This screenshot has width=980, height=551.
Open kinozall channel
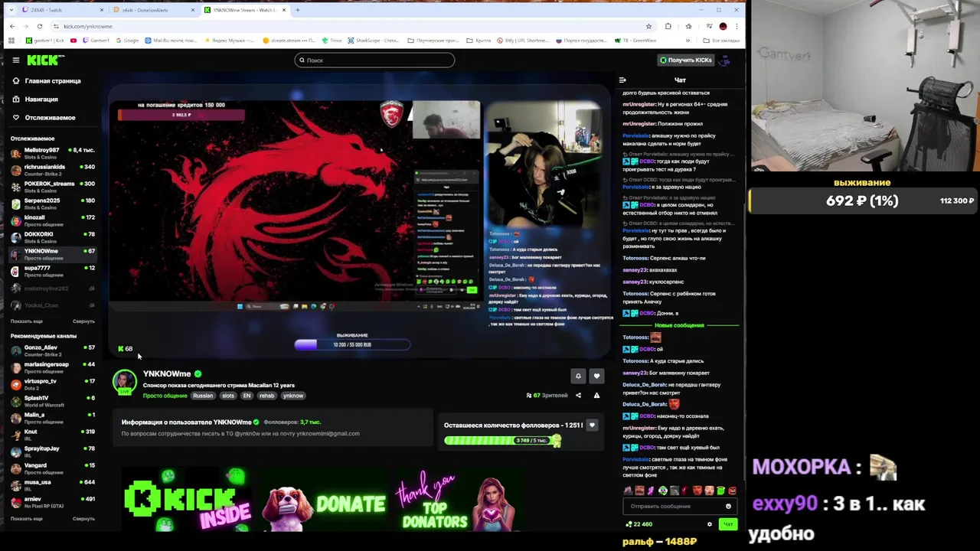click(x=52, y=220)
